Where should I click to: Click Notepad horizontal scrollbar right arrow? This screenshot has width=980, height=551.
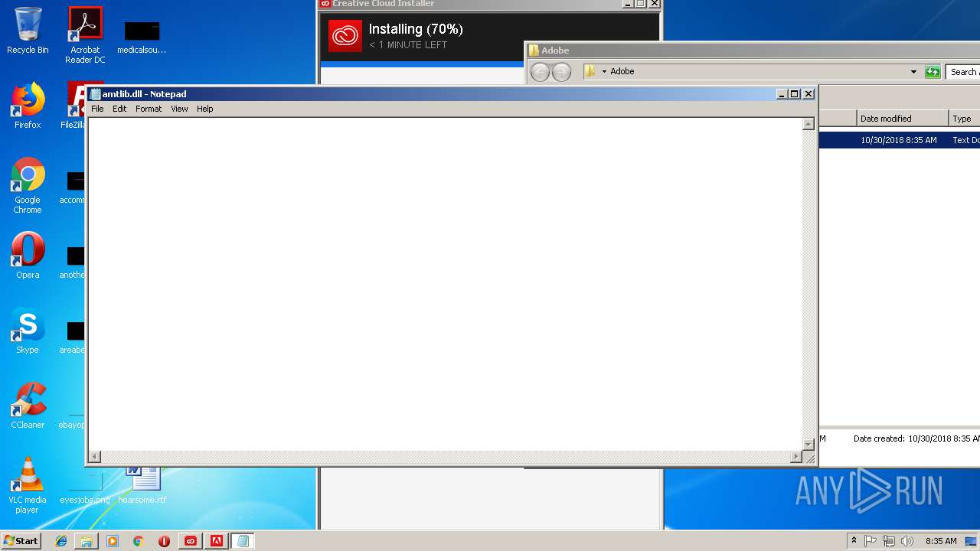(795, 457)
